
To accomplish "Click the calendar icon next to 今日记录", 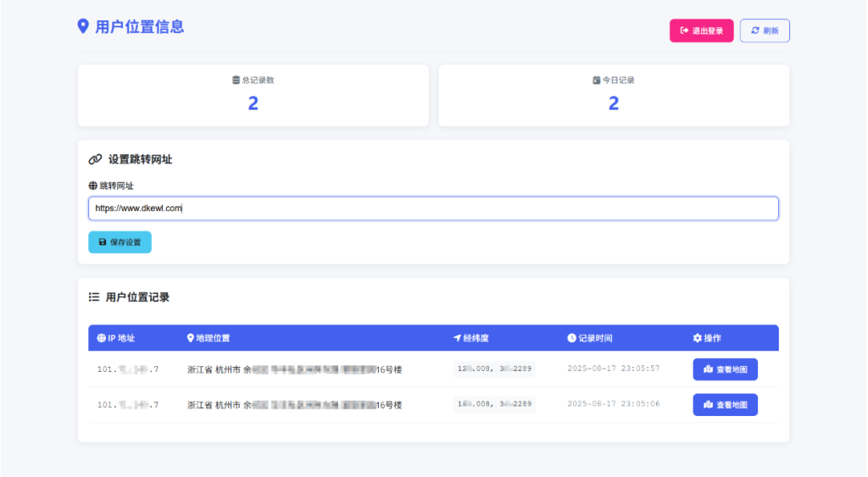I will (x=597, y=80).
